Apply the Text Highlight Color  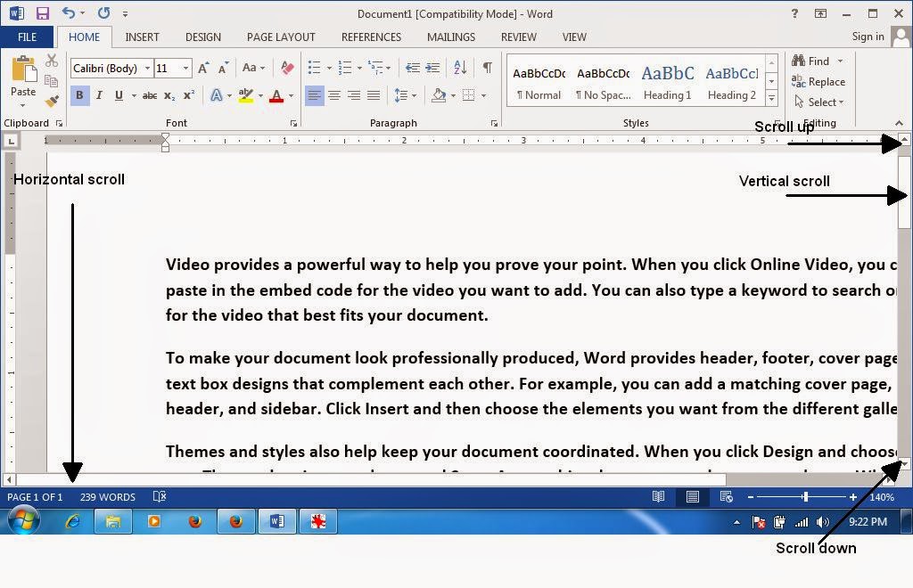click(x=247, y=95)
